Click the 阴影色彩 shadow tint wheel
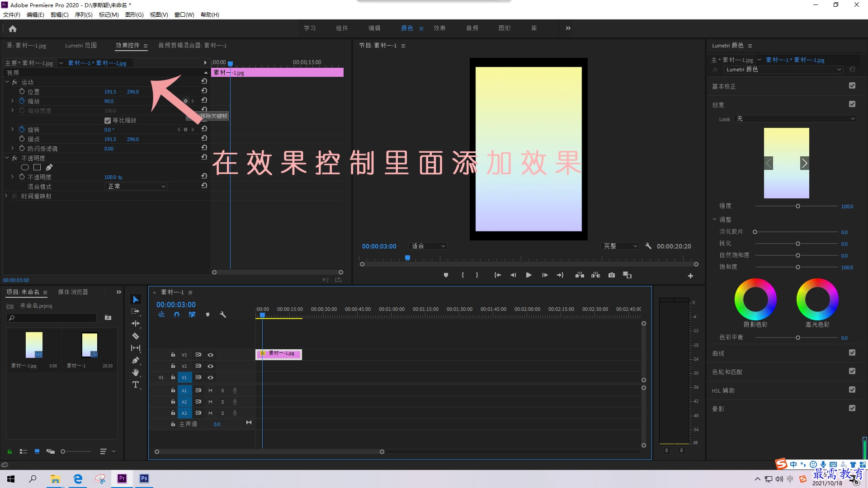868x488 pixels. pos(755,299)
